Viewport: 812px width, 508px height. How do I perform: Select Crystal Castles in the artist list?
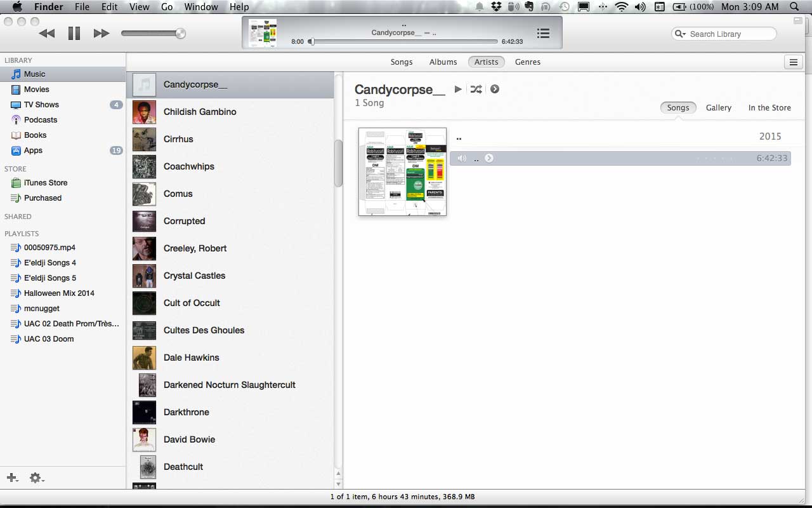click(230, 276)
